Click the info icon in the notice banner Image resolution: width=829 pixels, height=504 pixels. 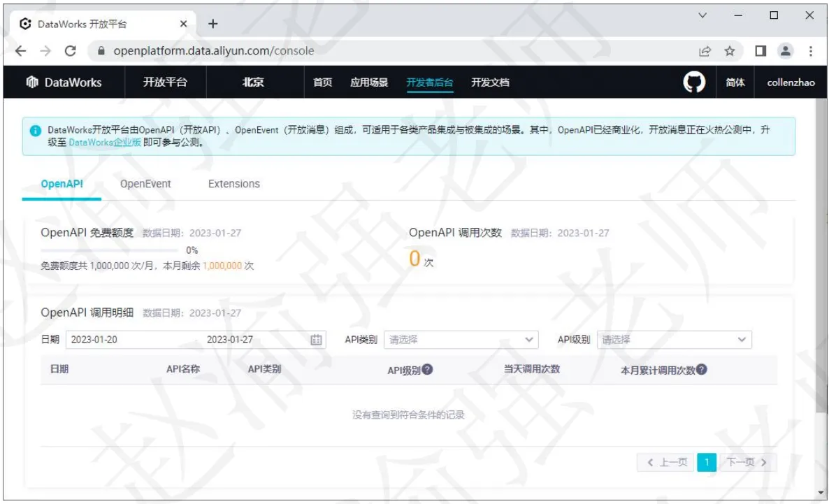coord(36,131)
